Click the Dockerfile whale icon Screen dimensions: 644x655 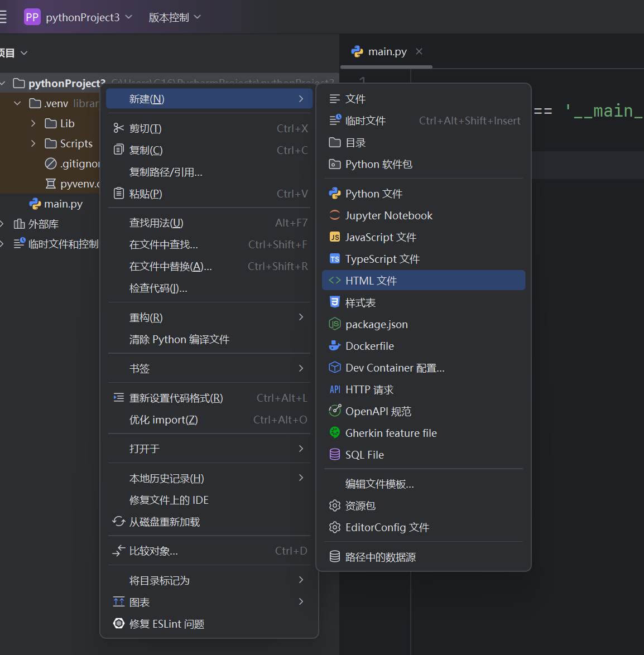335,346
